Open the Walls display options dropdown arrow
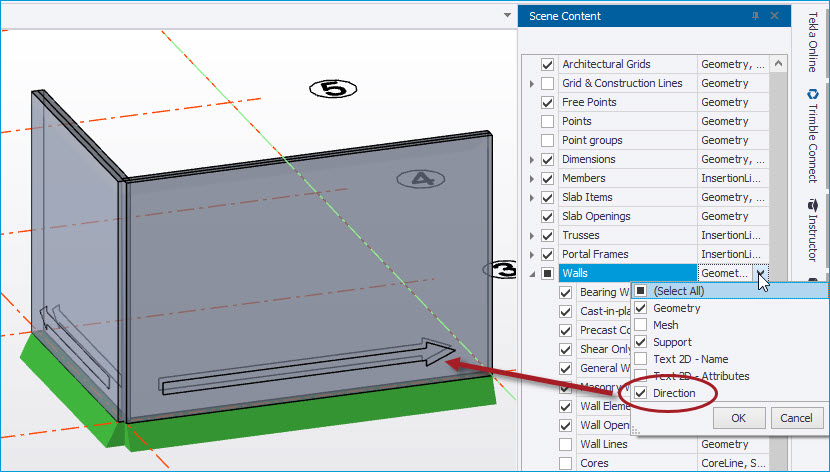The width and height of the screenshot is (830, 472). pos(761,273)
